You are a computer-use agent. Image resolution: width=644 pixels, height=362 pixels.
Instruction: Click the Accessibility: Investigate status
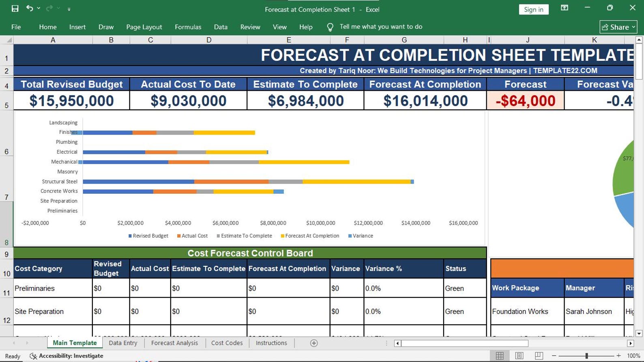click(67, 356)
